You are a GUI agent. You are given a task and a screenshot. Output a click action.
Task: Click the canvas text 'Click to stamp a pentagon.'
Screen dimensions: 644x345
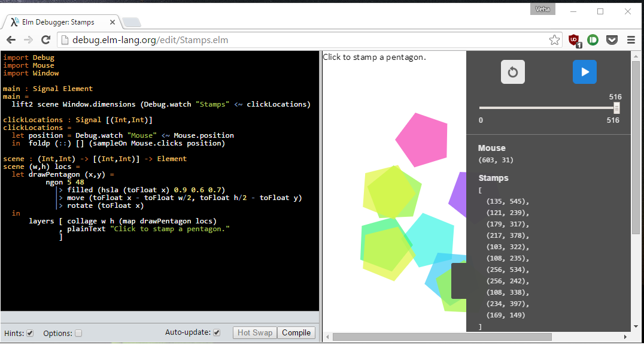coord(375,57)
